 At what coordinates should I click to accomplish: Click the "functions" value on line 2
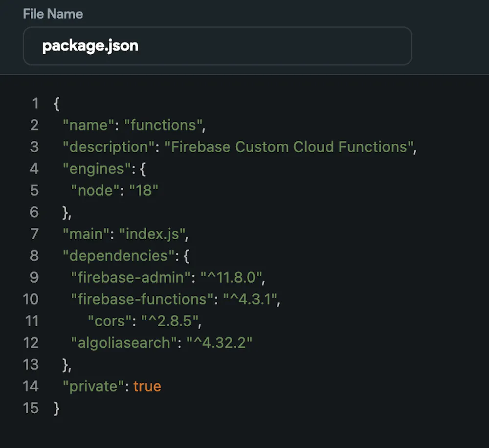tap(163, 125)
